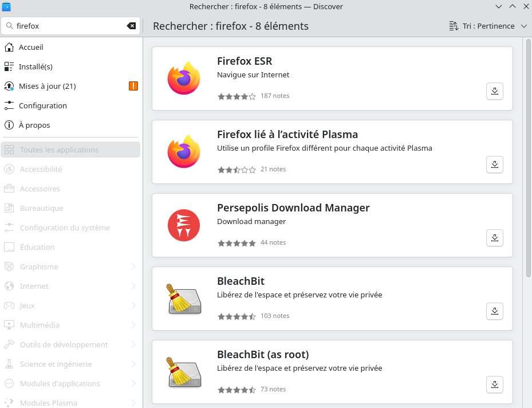
Task: Click the download icon for Persepolis Download Manager
Action: 495,238
